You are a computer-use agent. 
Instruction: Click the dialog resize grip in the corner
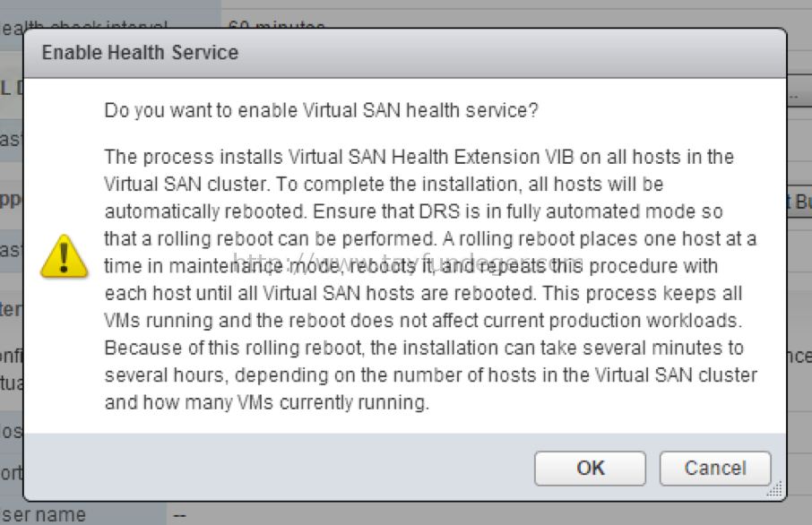[774, 489]
